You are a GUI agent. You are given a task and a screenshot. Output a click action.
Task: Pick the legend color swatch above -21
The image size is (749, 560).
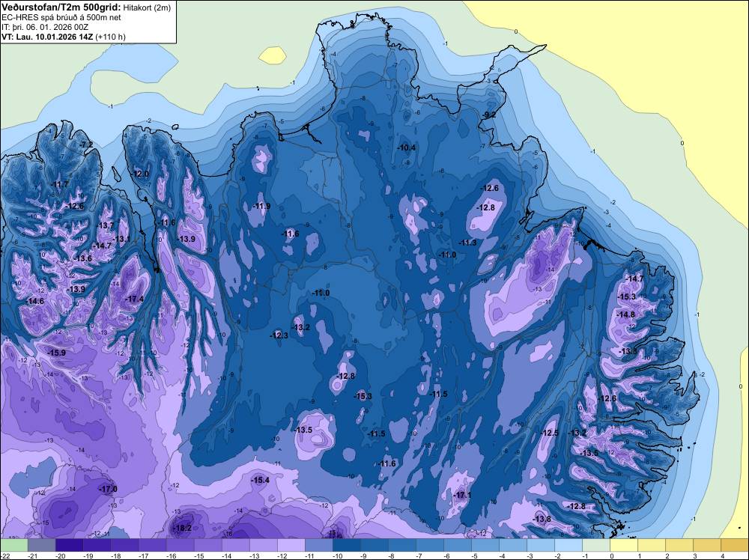41,545
